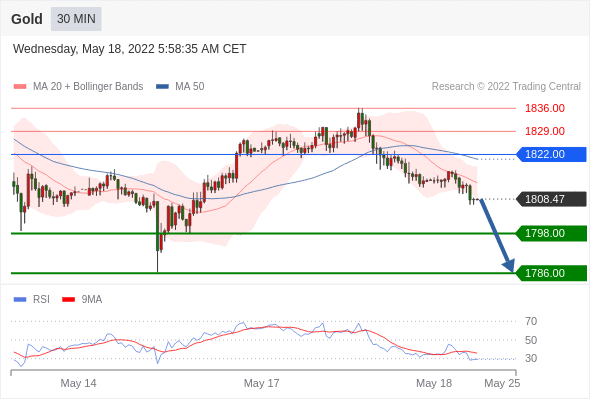
Task: Select the green 1798.00 support tag
Action: [551, 233]
